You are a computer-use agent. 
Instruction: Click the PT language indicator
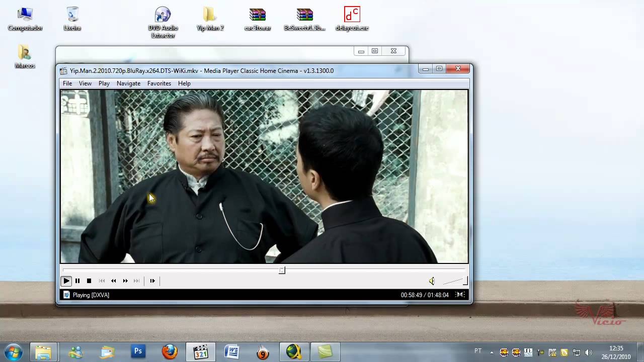click(x=478, y=351)
